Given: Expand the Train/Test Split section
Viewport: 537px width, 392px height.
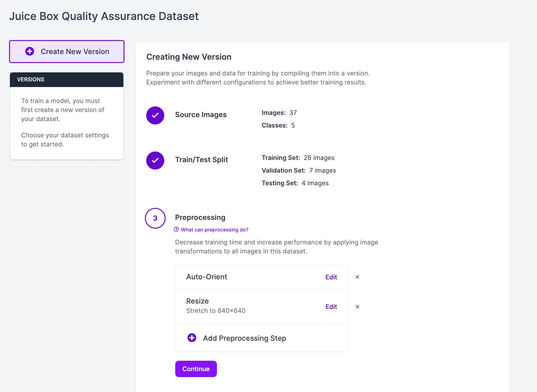Looking at the screenshot, I should coord(201,160).
